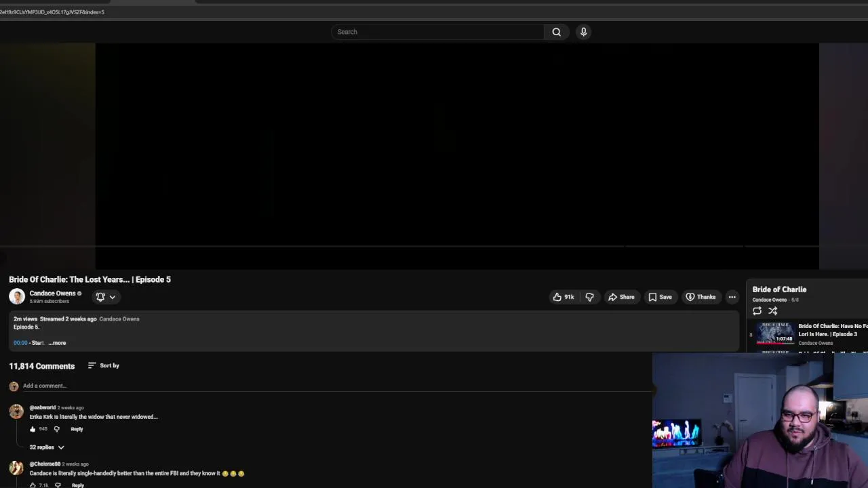Focus the YouTube Search field
868x488 pixels.
pos(437,32)
